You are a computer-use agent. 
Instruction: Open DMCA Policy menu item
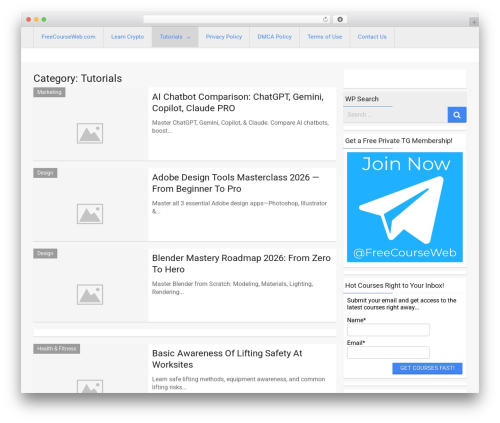click(x=274, y=37)
